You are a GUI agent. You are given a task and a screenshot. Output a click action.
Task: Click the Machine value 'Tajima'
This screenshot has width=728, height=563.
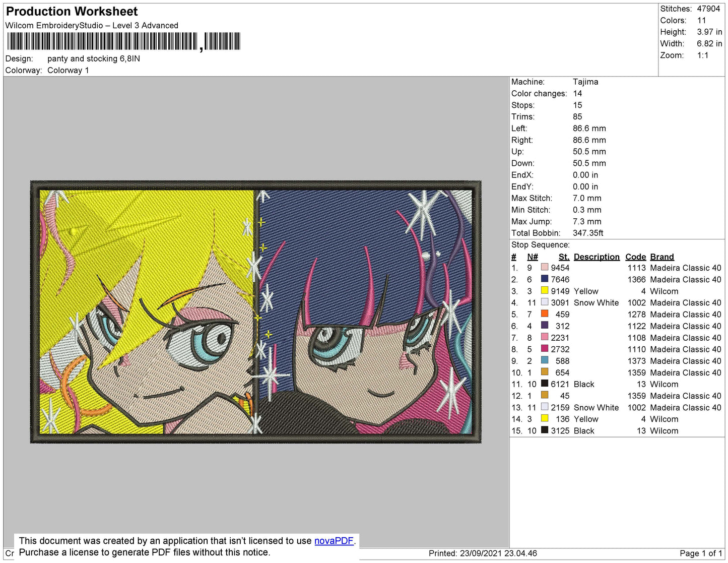pyautogui.click(x=585, y=82)
